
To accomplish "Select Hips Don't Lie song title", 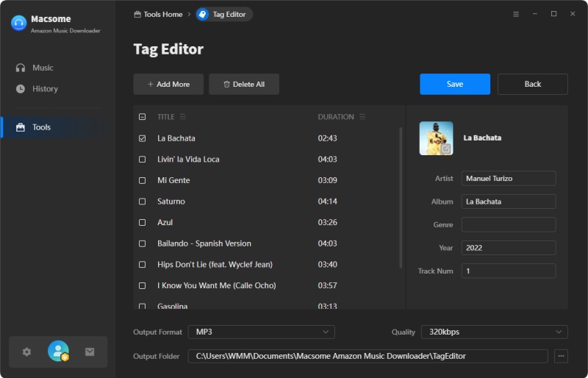I will pos(215,264).
